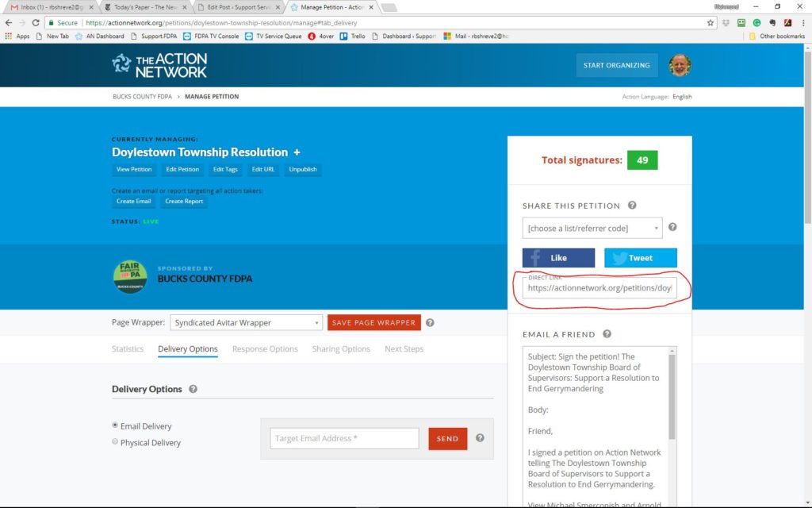
Task: Switch to the Statistics tab
Action: (x=128, y=349)
